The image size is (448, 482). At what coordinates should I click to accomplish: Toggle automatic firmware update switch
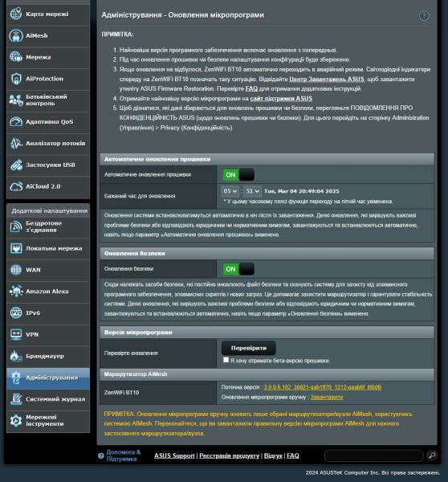(238, 175)
